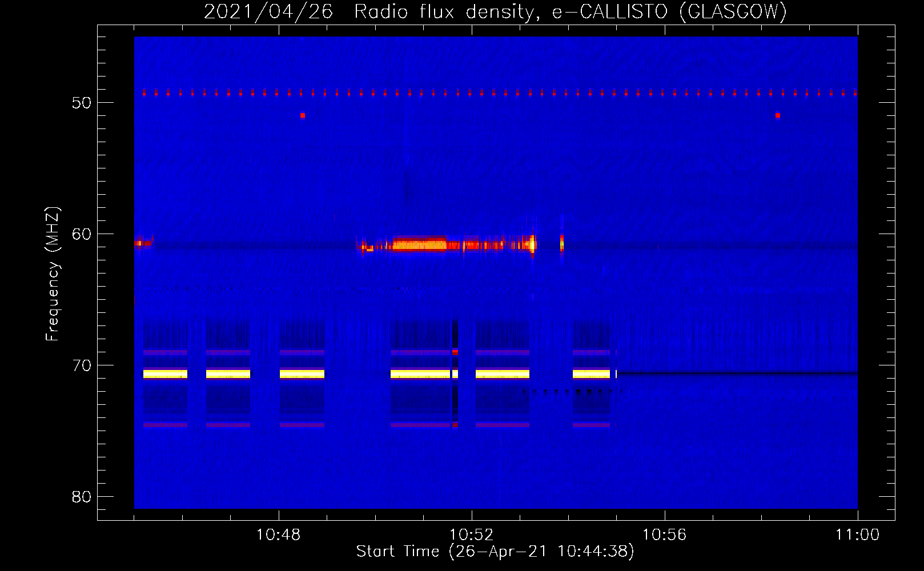Click the 70 frequency tick label
This screenshot has height=571, width=924.
click(82, 365)
